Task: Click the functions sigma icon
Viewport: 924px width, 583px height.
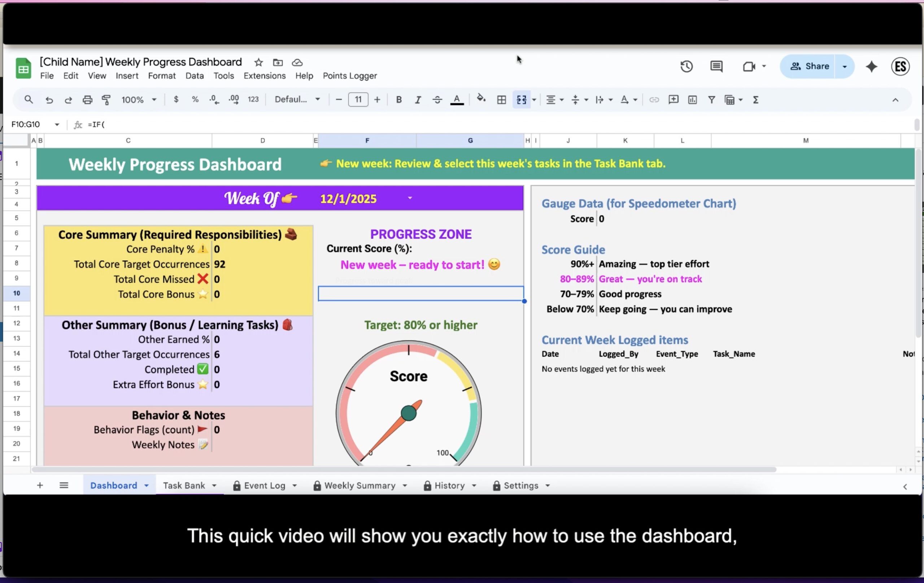Action: click(755, 100)
